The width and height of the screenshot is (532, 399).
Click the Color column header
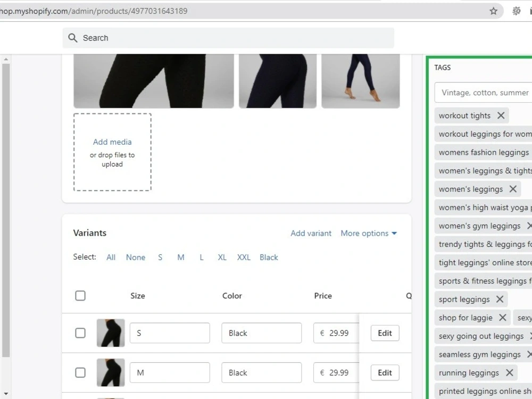[x=232, y=295]
